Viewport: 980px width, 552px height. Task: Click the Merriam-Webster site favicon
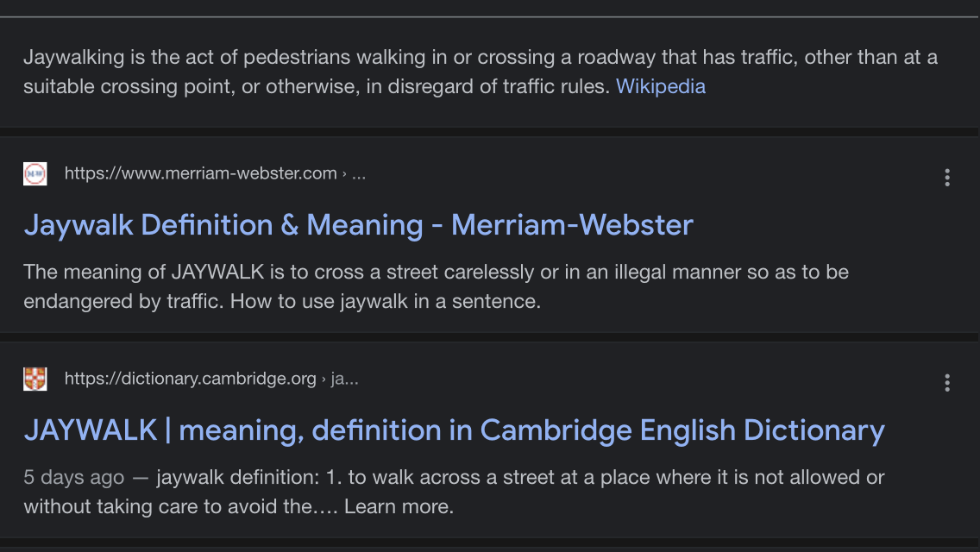35,173
